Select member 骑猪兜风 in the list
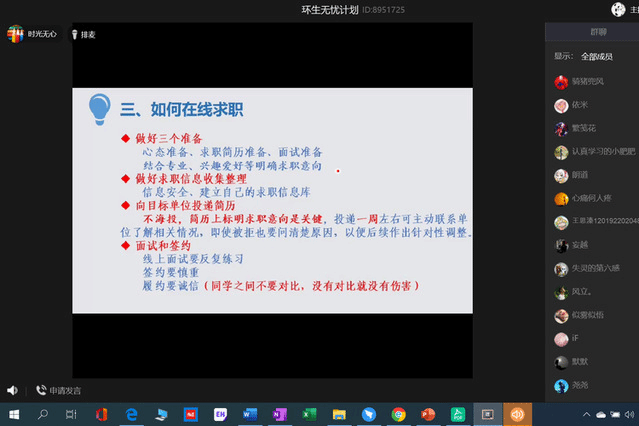The image size is (639, 426). [x=593, y=81]
